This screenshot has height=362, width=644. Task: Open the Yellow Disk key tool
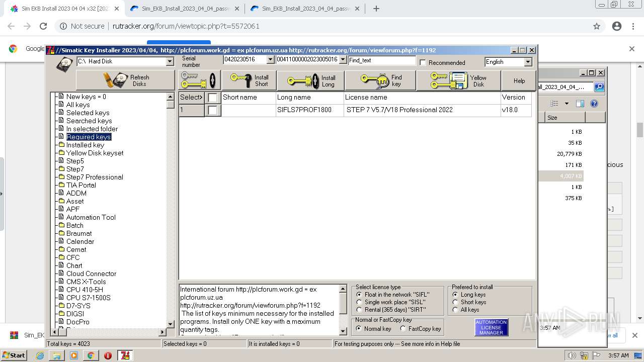(458, 80)
